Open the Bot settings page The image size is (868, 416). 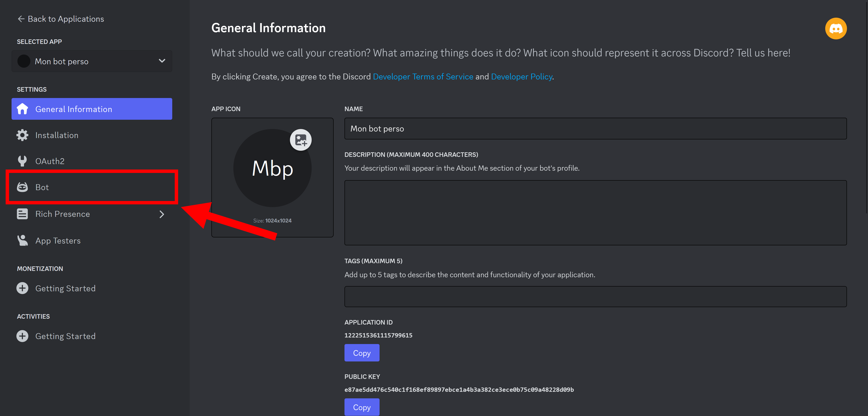[92, 187]
